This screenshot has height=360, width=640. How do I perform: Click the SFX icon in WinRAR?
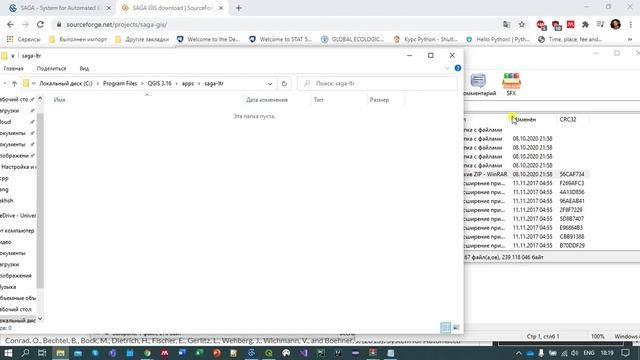(x=511, y=84)
